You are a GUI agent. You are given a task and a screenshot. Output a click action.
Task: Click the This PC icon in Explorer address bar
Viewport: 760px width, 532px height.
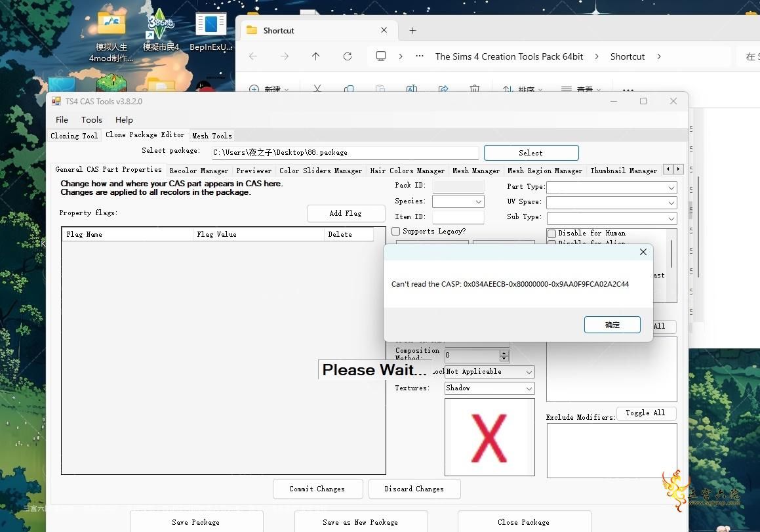(381, 56)
